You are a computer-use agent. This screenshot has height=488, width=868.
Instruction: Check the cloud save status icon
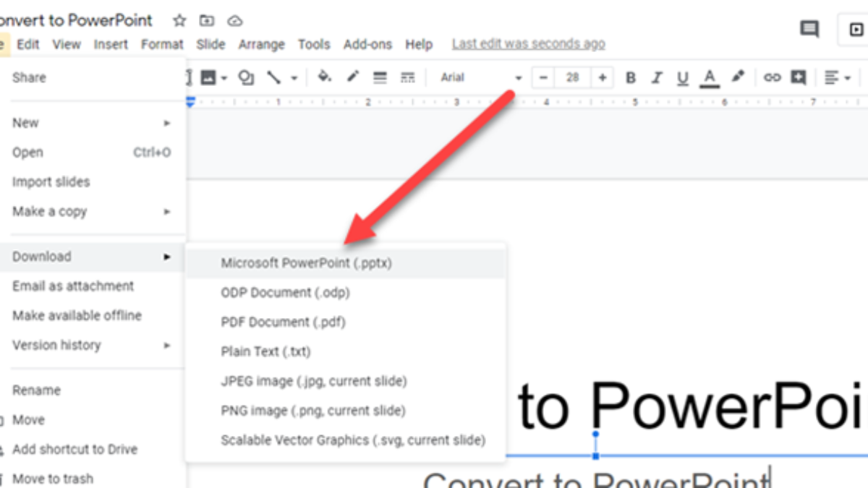pos(235,20)
